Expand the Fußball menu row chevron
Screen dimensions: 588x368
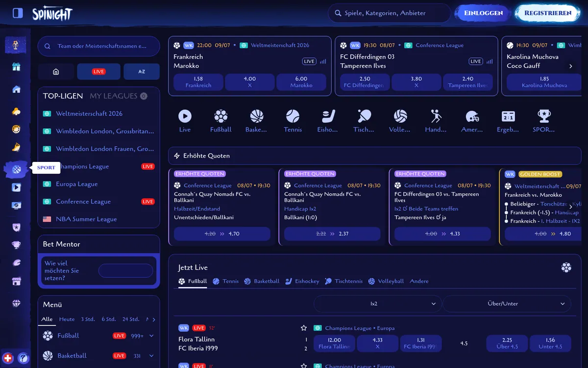click(151, 336)
